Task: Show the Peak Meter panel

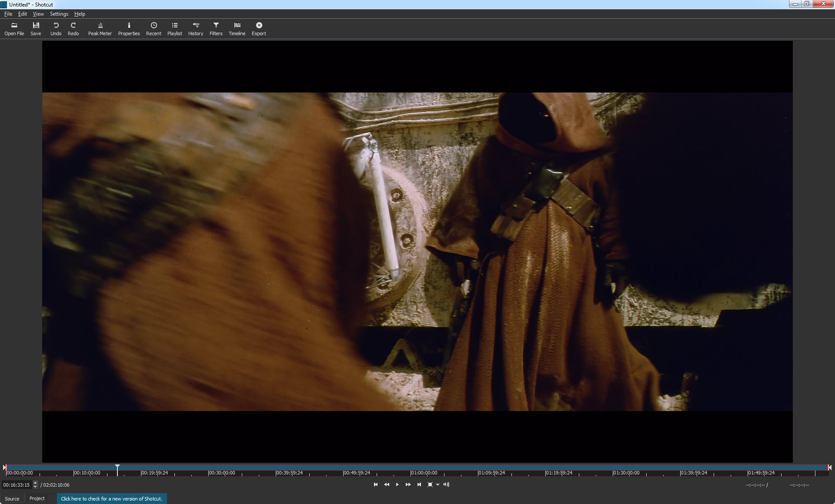Action: tap(100, 29)
